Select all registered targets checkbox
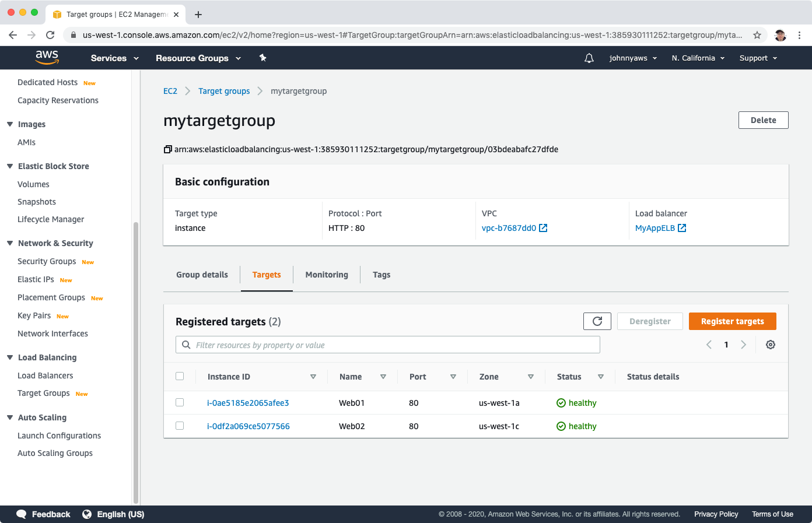The width and height of the screenshot is (812, 523). click(x=180, y=376)
